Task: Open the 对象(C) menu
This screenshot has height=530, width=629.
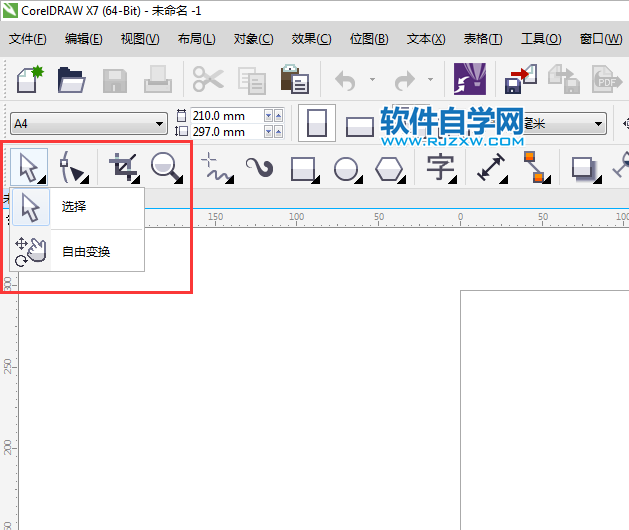Action: click(254, 39)
